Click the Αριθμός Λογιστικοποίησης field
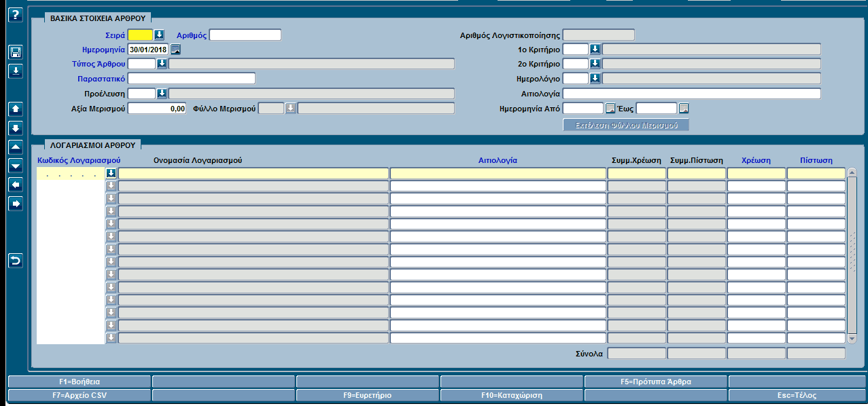This screenshot has width=868, height=406. point(599,35)
